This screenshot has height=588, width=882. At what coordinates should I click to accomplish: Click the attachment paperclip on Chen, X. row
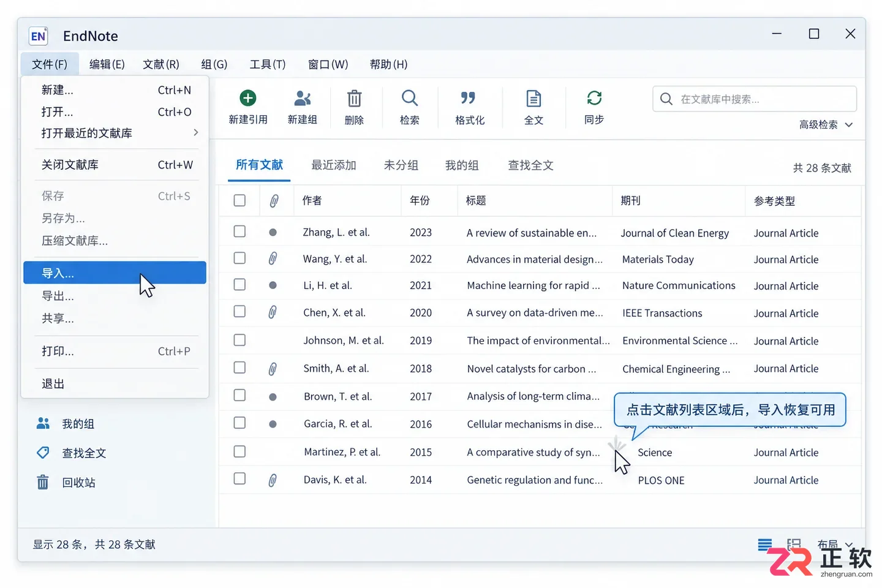[x=273, y=312]
